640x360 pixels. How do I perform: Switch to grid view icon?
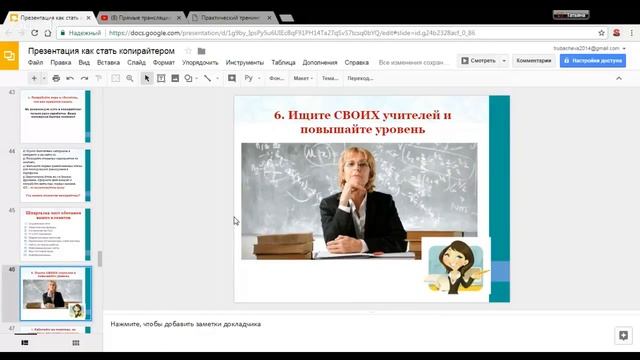click(x=76, y=343)
